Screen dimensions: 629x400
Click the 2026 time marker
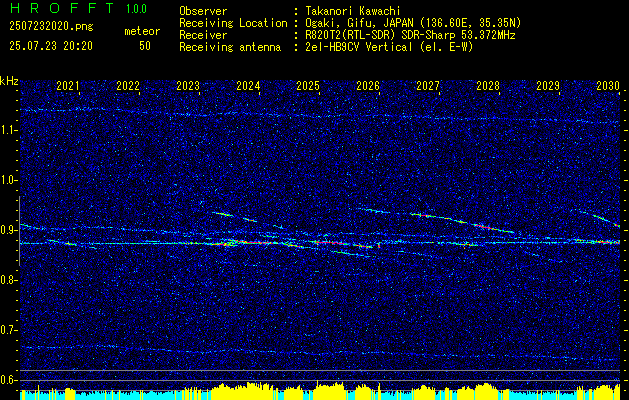pyautogui.click(x=368, y=86)
